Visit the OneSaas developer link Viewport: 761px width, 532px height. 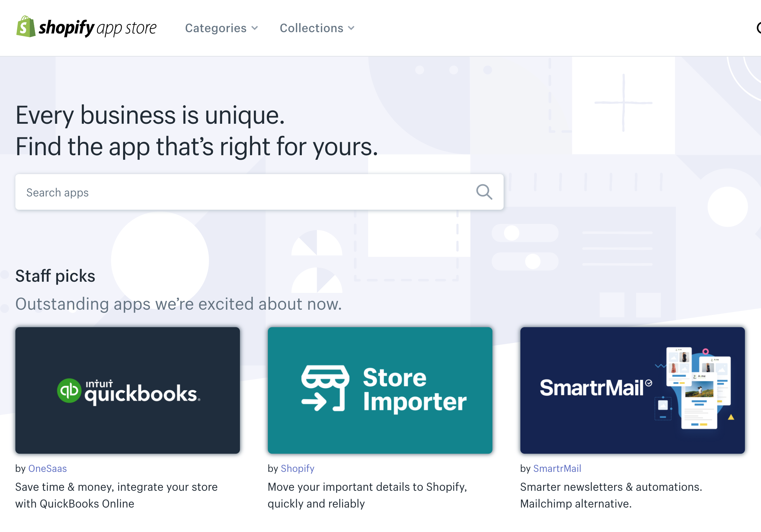[x=48, y=468]
